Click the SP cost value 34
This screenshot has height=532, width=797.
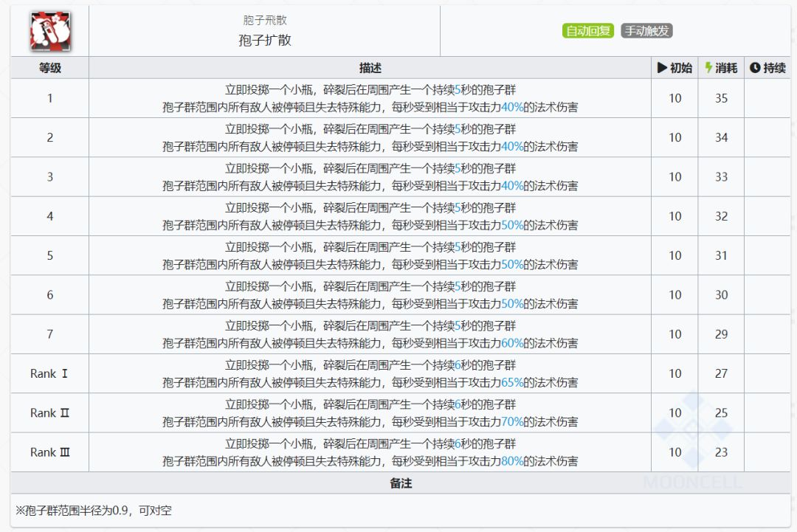721,137
